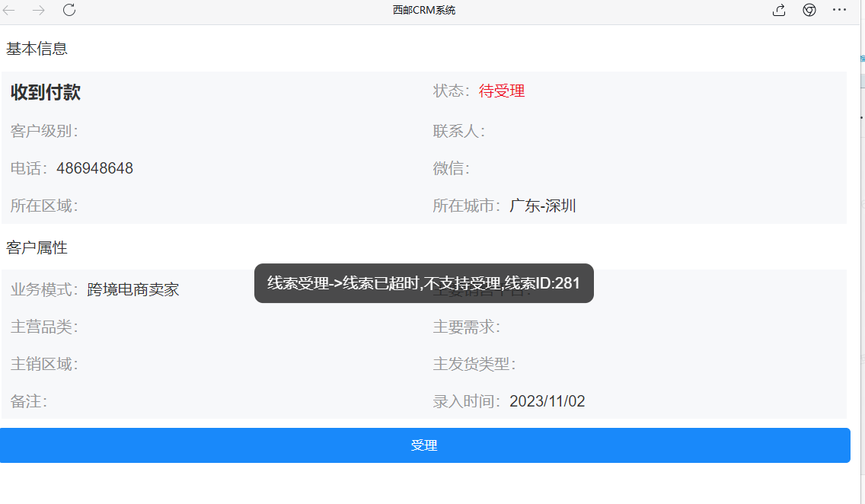
Task: Click the 主要需求 label
Action: click(466, 327)
